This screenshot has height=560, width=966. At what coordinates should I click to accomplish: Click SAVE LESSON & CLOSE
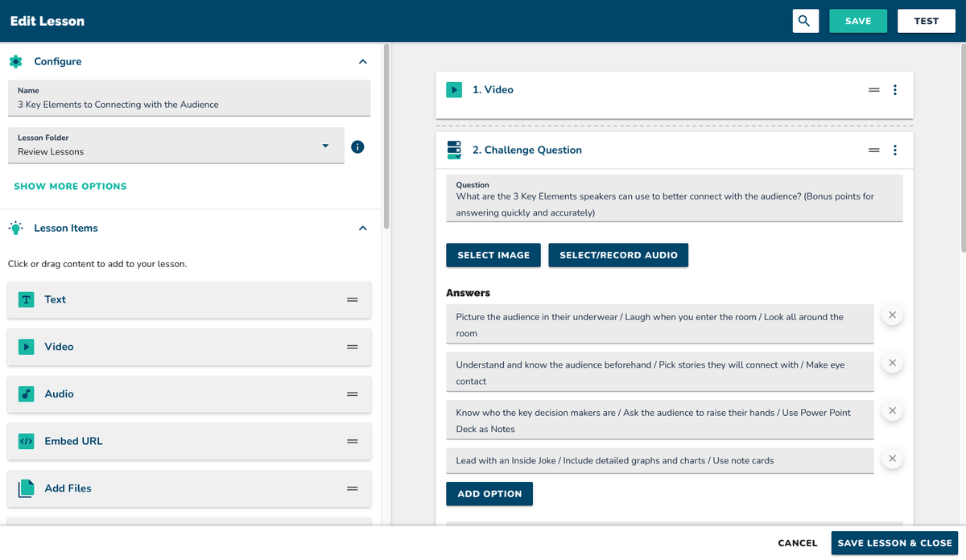[x=895, y=543]
